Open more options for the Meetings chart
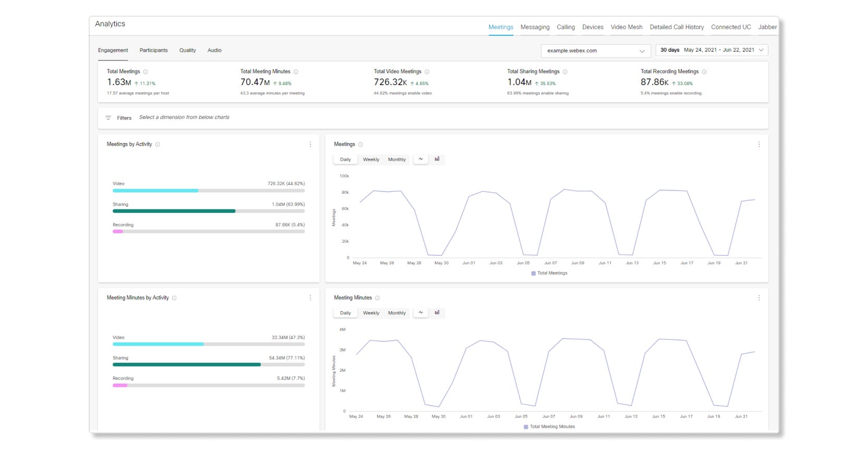Viewport: 868px width, 449px height. [759, 145]
